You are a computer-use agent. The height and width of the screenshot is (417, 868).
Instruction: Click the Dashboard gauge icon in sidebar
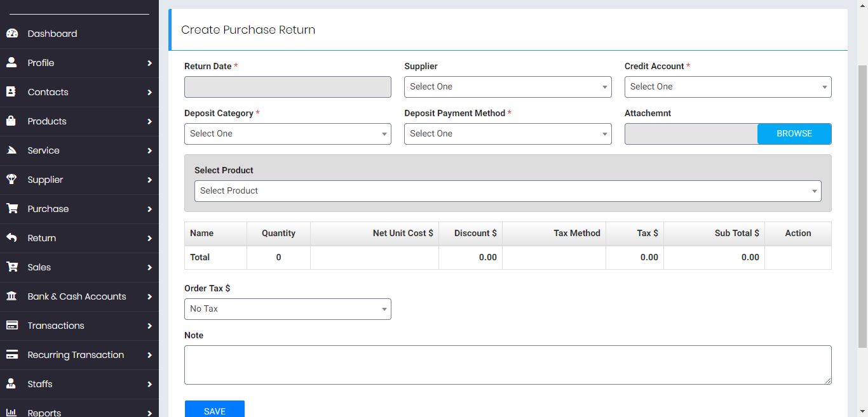click(11, 34)
